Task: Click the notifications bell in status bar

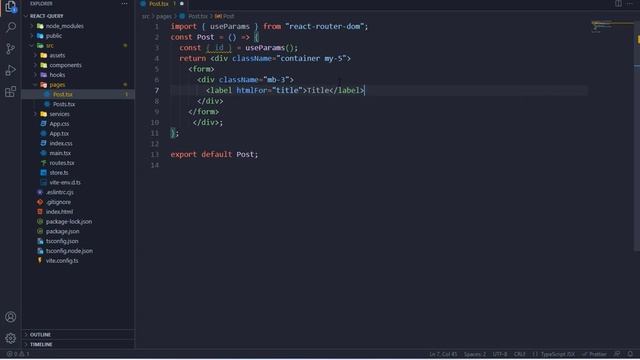Action: 630,354
